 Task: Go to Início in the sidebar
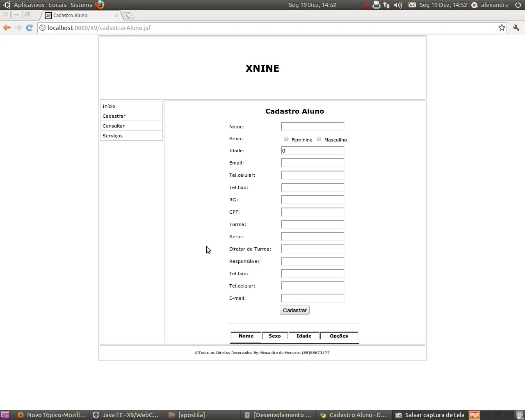tap(131, 106)
